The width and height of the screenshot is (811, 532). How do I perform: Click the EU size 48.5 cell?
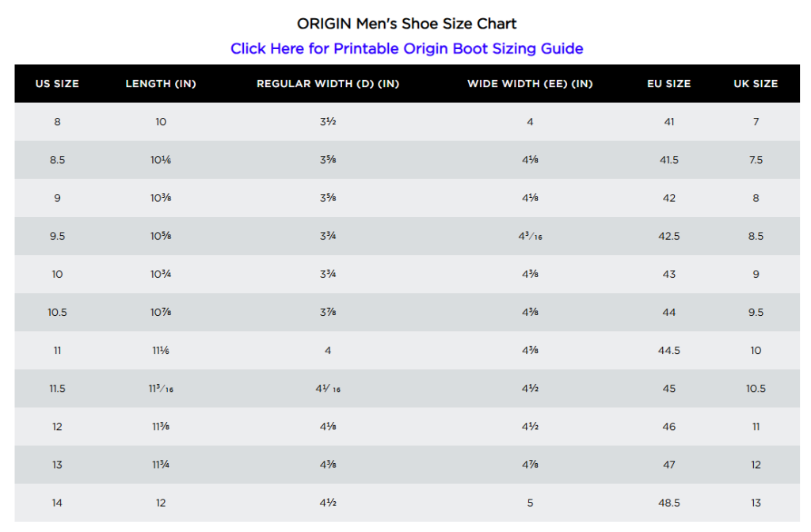coord(669,503)
